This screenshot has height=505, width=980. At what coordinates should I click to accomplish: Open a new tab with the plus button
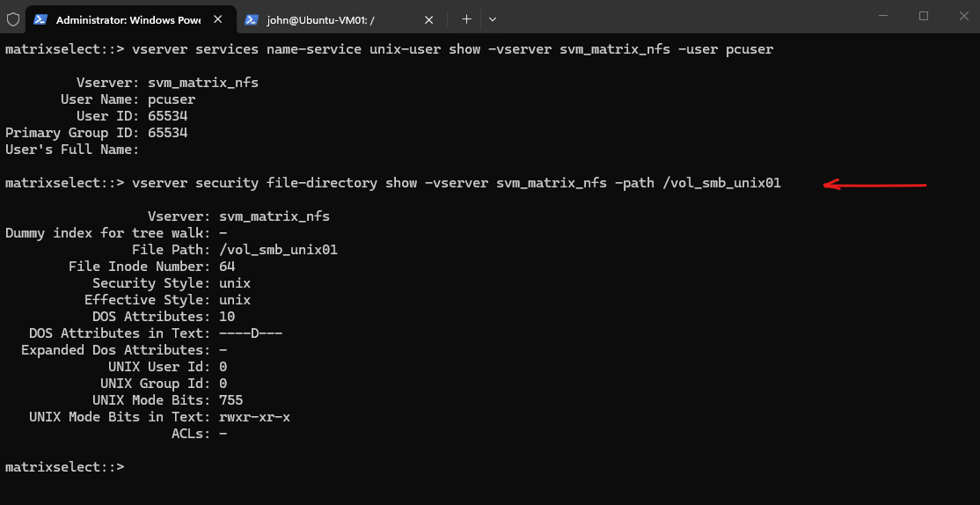pyautogui.click(x=466, y=19)
